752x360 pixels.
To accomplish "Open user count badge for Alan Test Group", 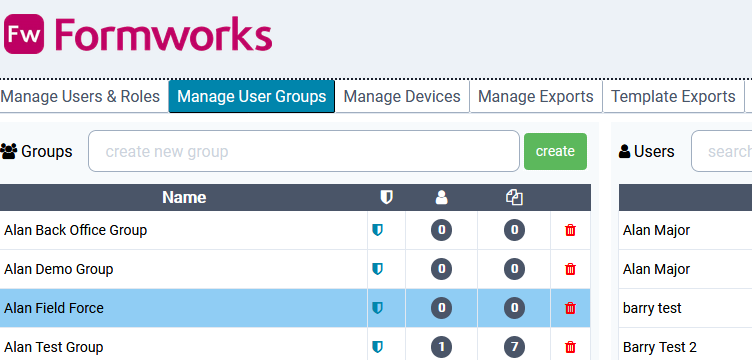I will tap(441, 347).
